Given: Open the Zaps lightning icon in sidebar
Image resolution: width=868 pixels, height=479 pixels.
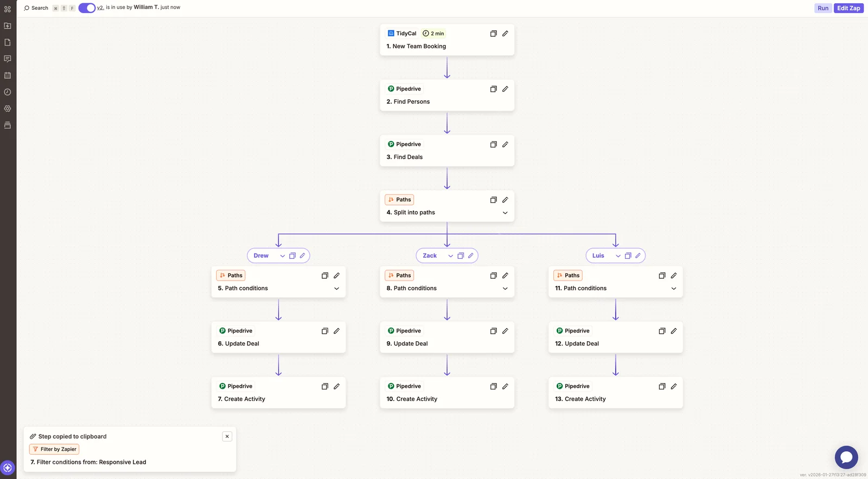Looking at the screenshot, I should coord(8,25).
